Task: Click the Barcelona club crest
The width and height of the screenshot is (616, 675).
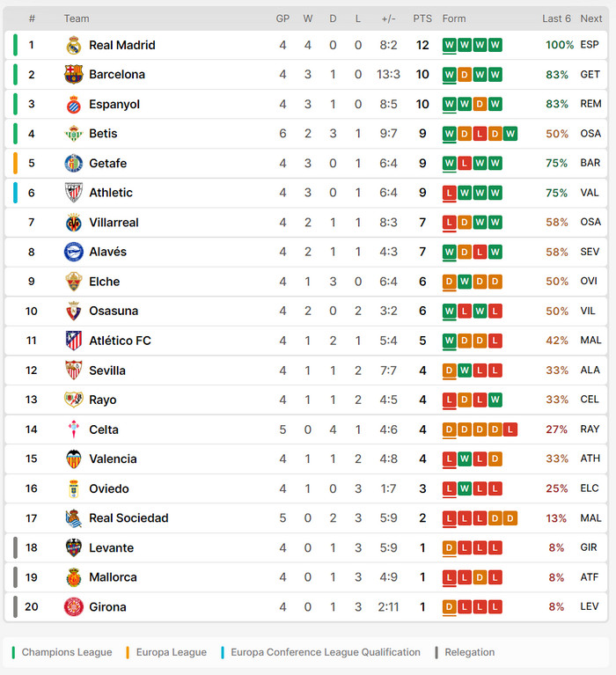Action: click(74, 75)
